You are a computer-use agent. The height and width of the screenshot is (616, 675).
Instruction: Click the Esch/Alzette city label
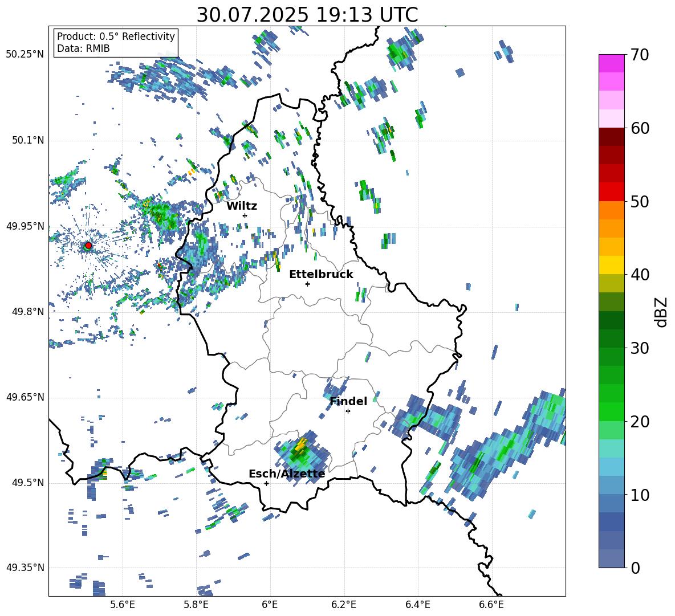click(x=287, y=474)
